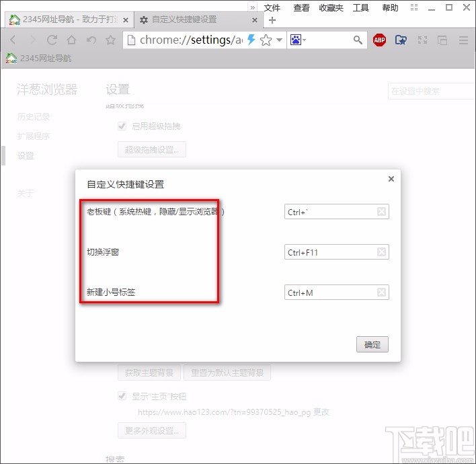Open the bookmark star folder extension
476x464 pixels.
[401, 40]
